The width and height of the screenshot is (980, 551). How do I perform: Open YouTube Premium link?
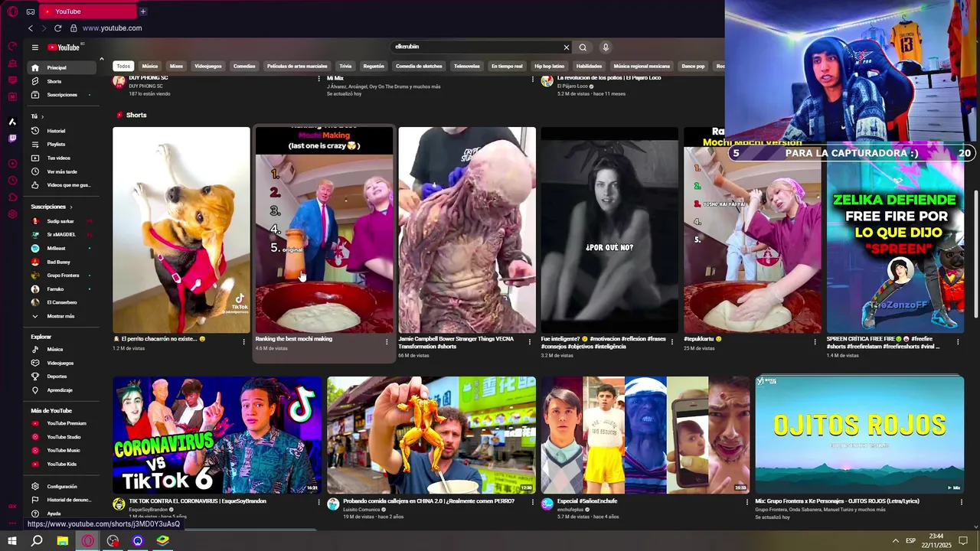click(x=61, y=423)
